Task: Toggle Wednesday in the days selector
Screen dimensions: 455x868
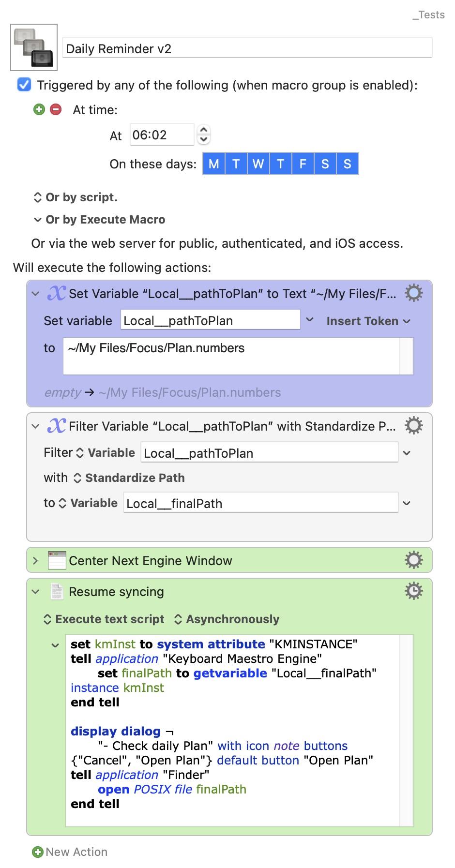Action: tap(258, 164)
